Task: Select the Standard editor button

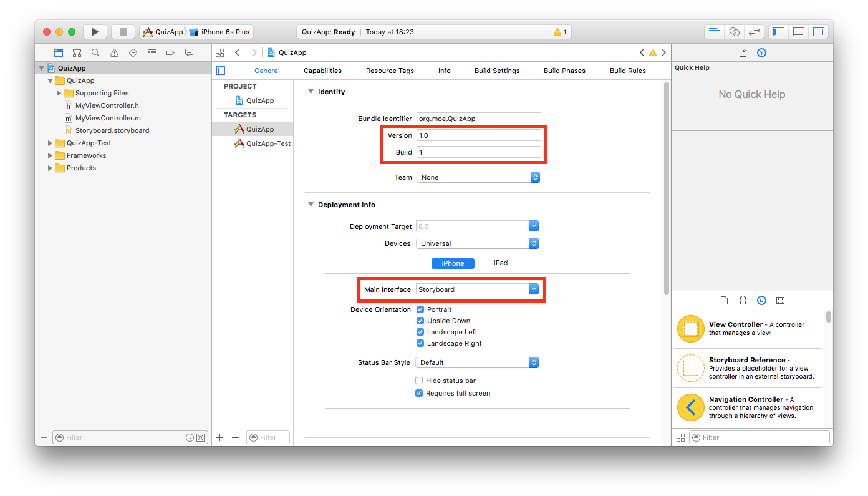Action: 715,32
